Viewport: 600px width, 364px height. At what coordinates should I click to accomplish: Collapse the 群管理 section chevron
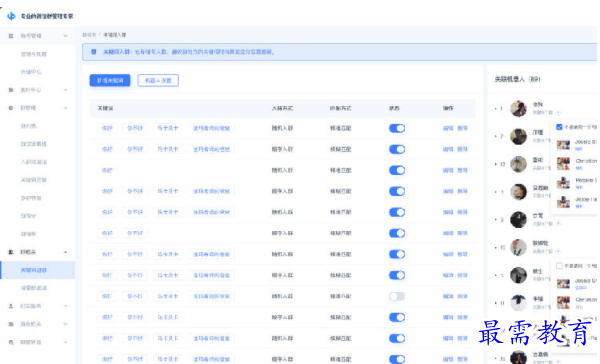point(65,108)
